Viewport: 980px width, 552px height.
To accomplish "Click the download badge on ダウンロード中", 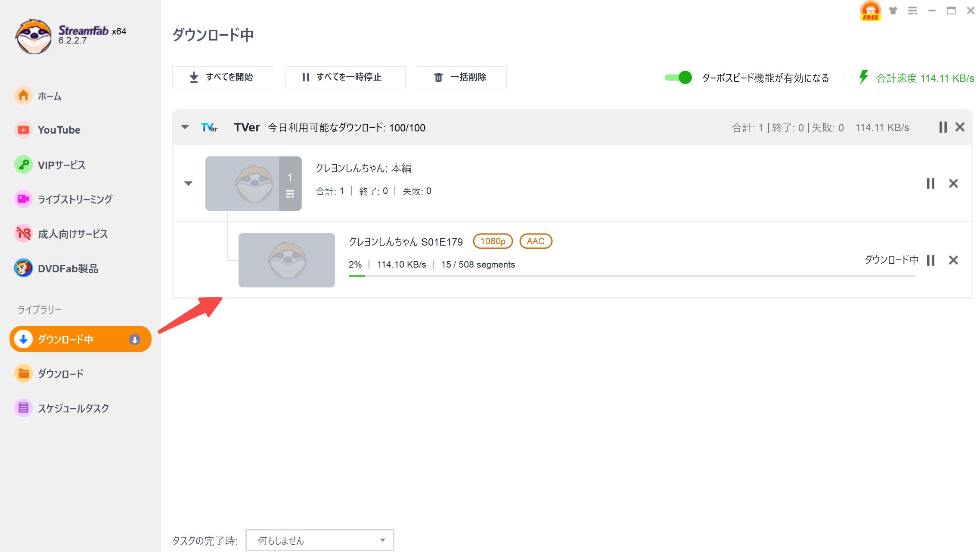I will tap(135, 340).
